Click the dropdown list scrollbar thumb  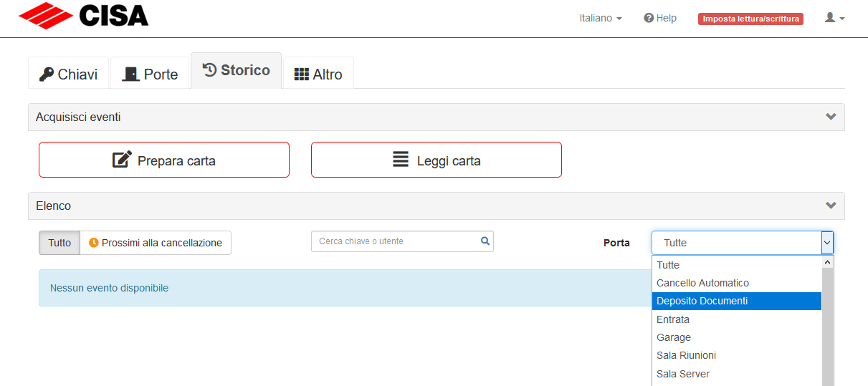pyautogui.click(x=828, y=328)
